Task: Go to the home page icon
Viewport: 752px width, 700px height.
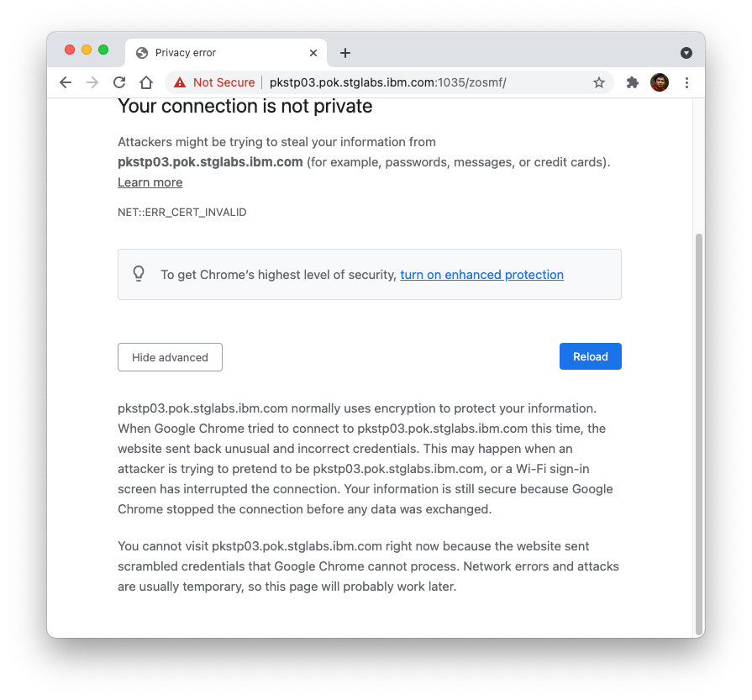Action: 146,82
